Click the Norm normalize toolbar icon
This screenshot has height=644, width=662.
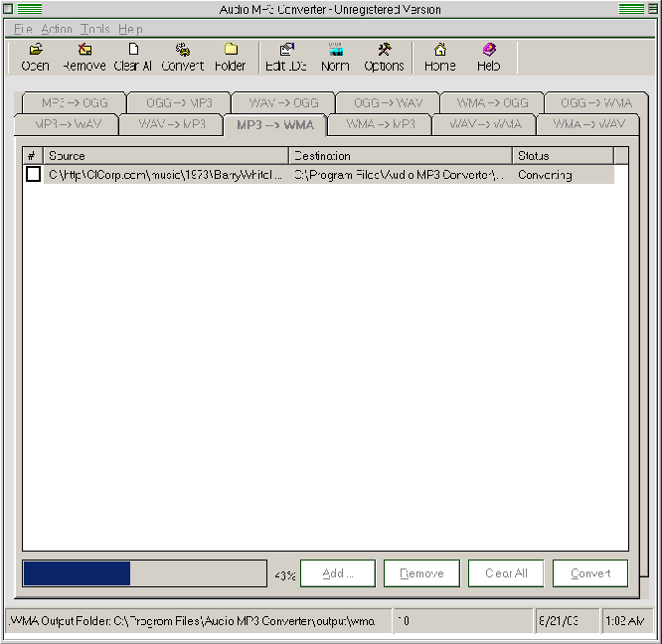335,58
